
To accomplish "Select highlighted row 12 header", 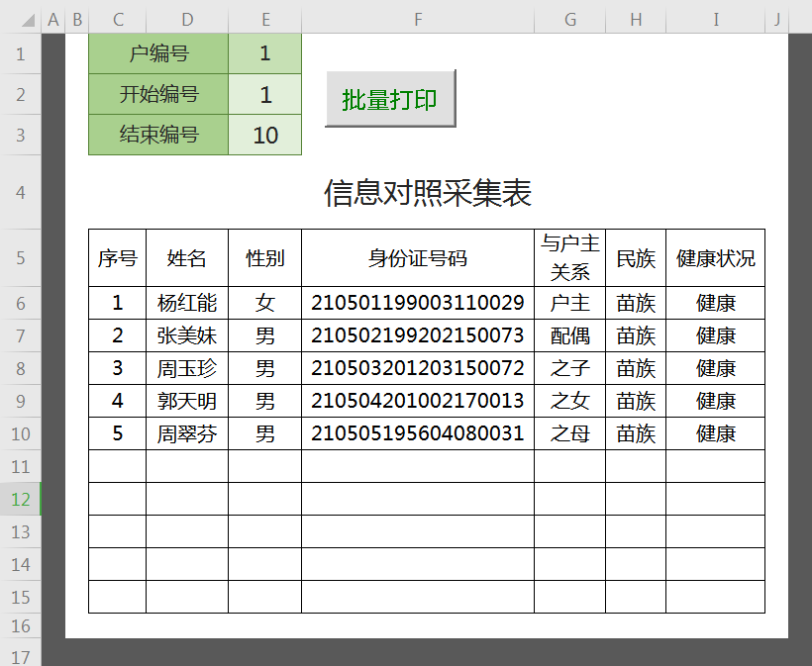I will tap(21, 499).
